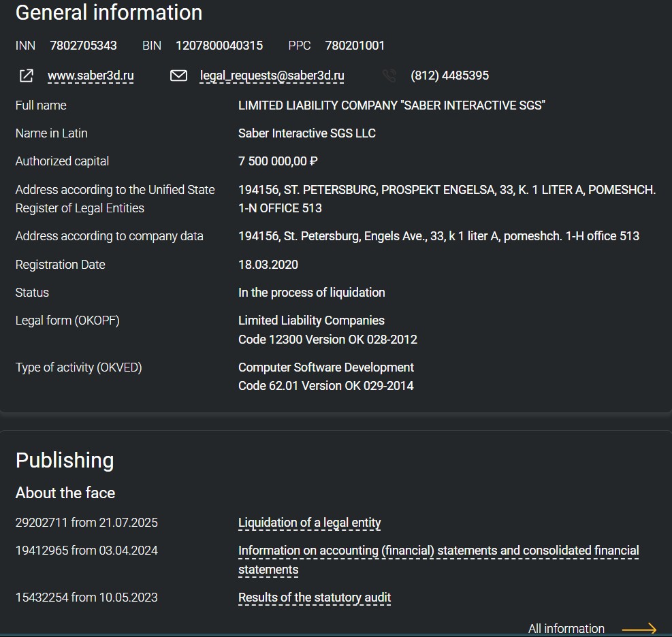Click the All information link
The image size is (672, 637).
pyautogui.click(x=566, y=628)
